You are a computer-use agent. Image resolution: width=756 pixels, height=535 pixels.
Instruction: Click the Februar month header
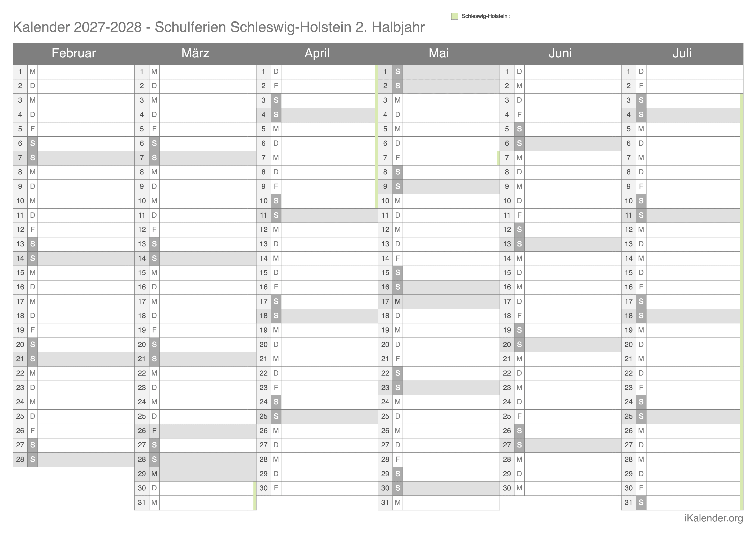pos(73,53)
